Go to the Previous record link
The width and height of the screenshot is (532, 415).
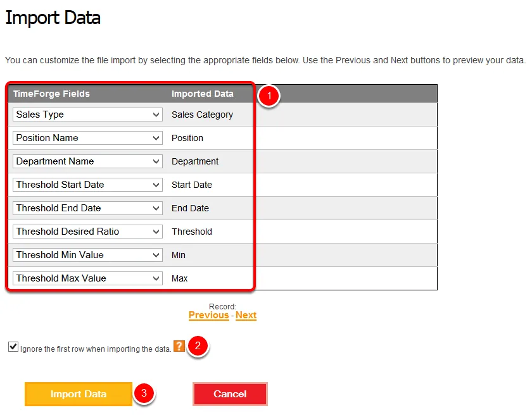click(208, 315)
